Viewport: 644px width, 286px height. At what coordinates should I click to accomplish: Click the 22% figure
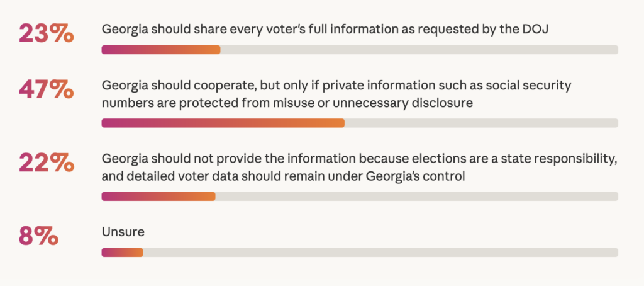tap(47, 164)
